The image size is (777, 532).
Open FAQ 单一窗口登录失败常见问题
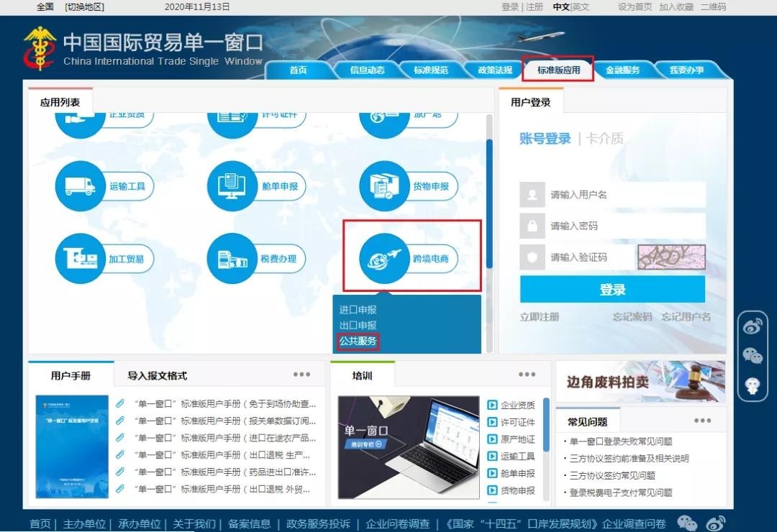point(620,441)
